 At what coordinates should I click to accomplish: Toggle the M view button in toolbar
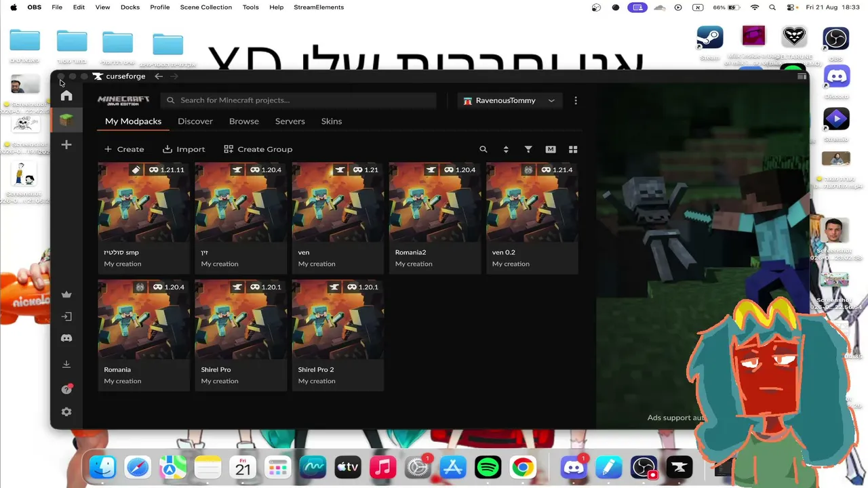coord(551,149)
